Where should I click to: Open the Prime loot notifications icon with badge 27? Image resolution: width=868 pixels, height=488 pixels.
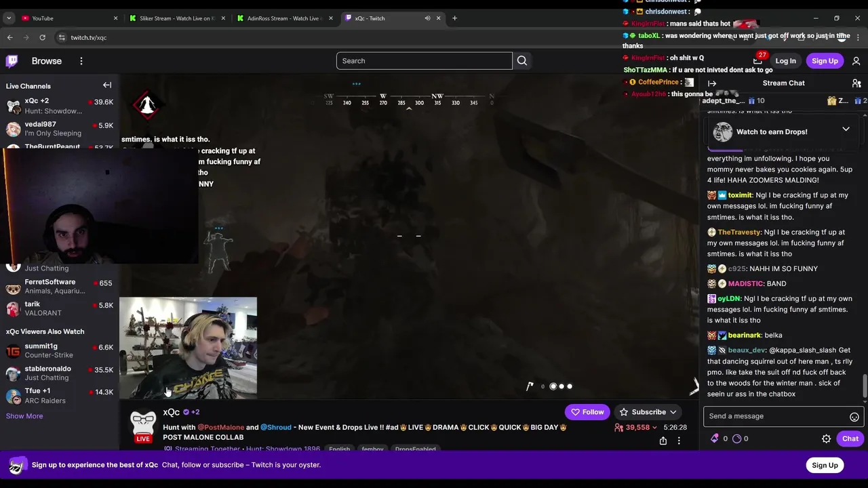(758, 60)
